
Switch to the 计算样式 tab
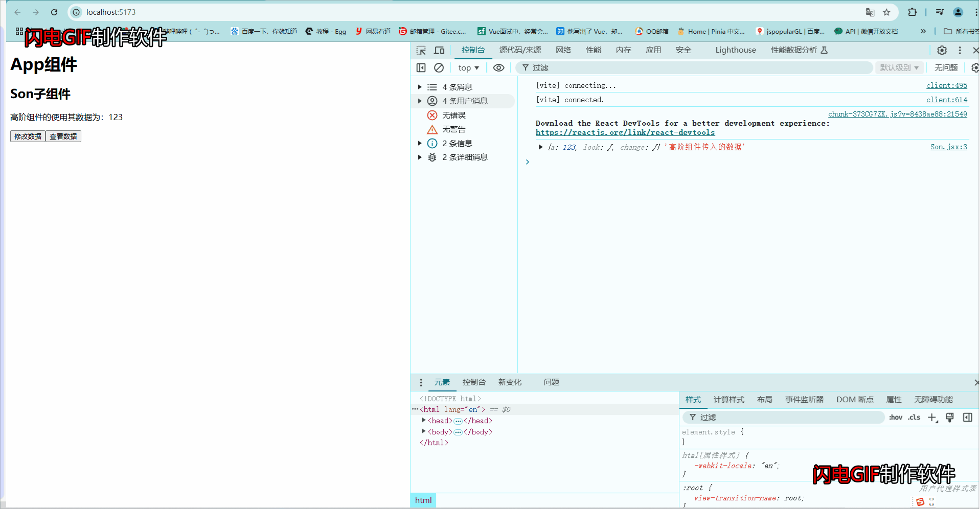728,400
